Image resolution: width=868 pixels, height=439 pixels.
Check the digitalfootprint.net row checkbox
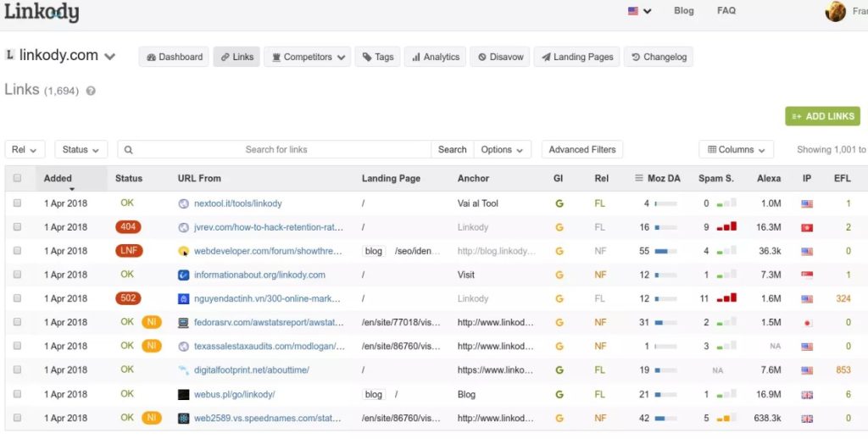pyautogui.click(x=17, y=370)
